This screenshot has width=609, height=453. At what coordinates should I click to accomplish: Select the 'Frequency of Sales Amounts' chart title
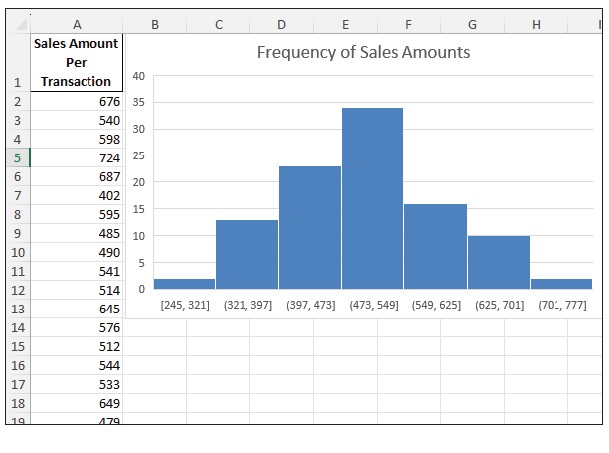pos(363,52)
